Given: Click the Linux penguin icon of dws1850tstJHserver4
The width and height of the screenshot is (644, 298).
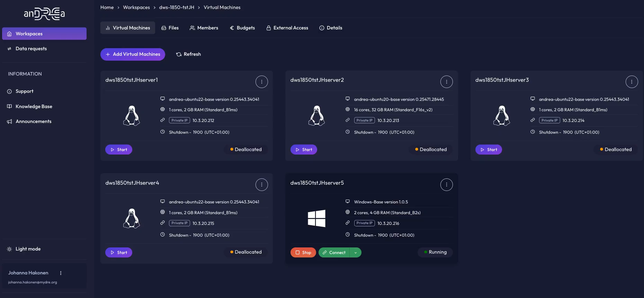Looking at the screenshot, I should pyautogui.click(x=132, y=218).
